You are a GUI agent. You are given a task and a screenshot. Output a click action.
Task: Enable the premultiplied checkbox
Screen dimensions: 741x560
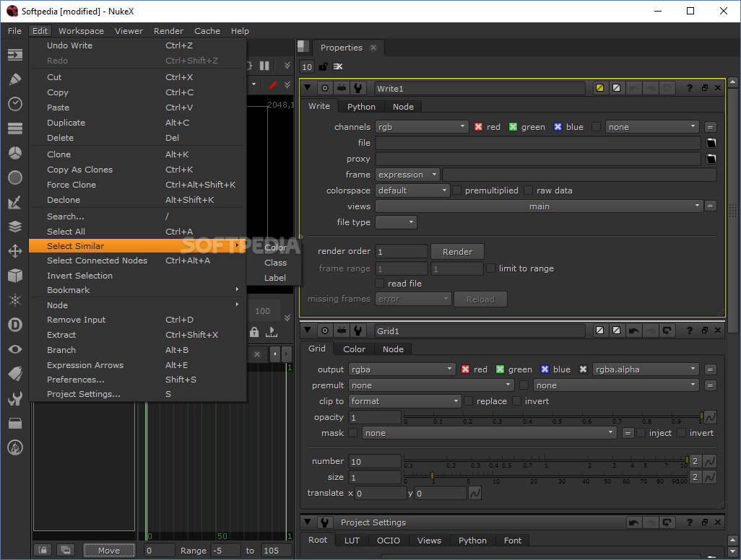pos(457,191)
